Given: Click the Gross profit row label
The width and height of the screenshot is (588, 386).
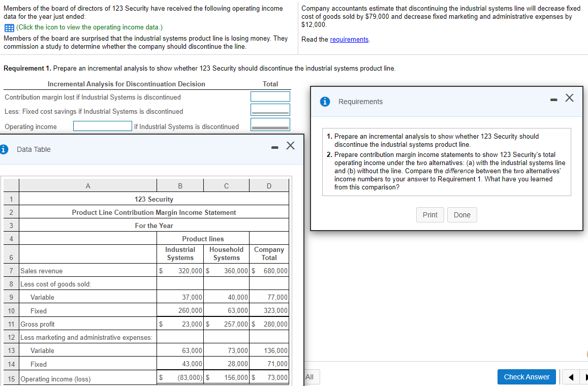Looking at the screenshot, I should point(38,324).
